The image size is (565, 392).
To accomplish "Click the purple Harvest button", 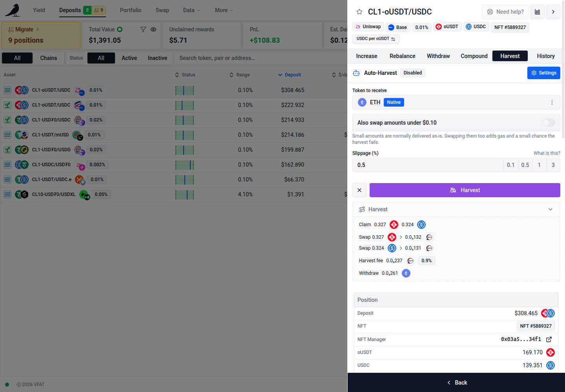I will pos(465,190).
